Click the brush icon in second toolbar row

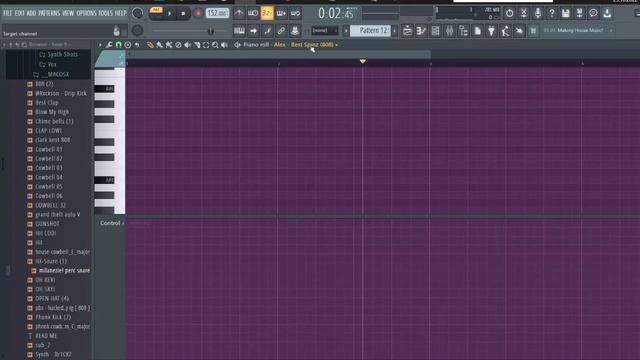click(267, 31)
